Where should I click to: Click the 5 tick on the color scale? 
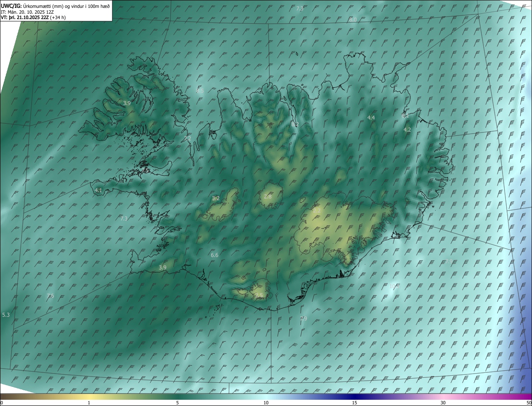point(177,403)
